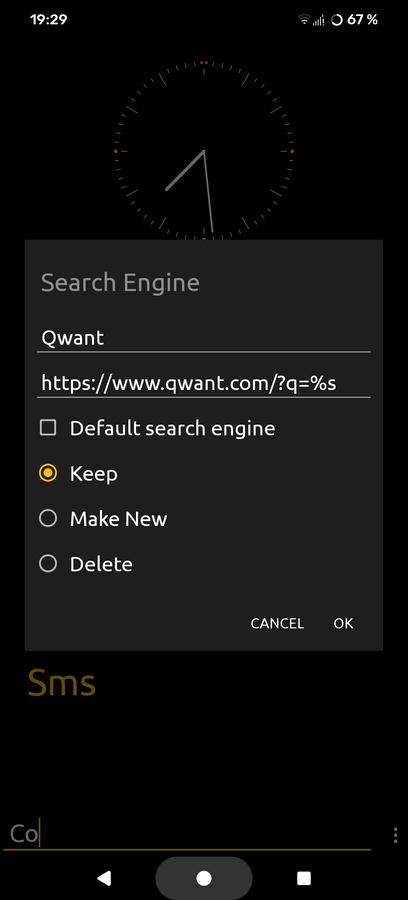Screen dimensions: 408x900
Task: Click the Search Engine dialog title
Action: click(x=121, y=283)
